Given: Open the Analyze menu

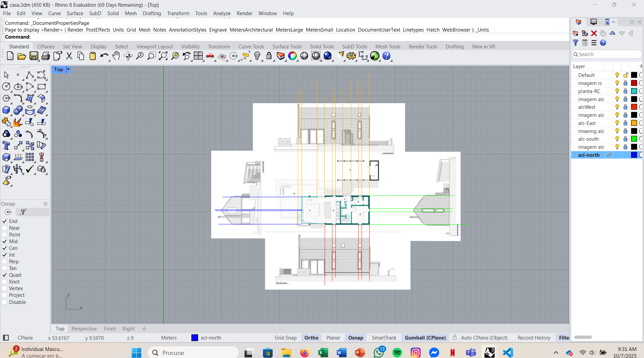Looking at the screenshot, I should pos(222,13).
